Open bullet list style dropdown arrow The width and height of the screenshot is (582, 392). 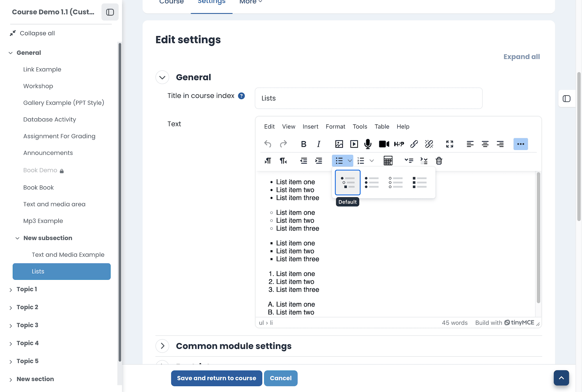tap(350, 161)
